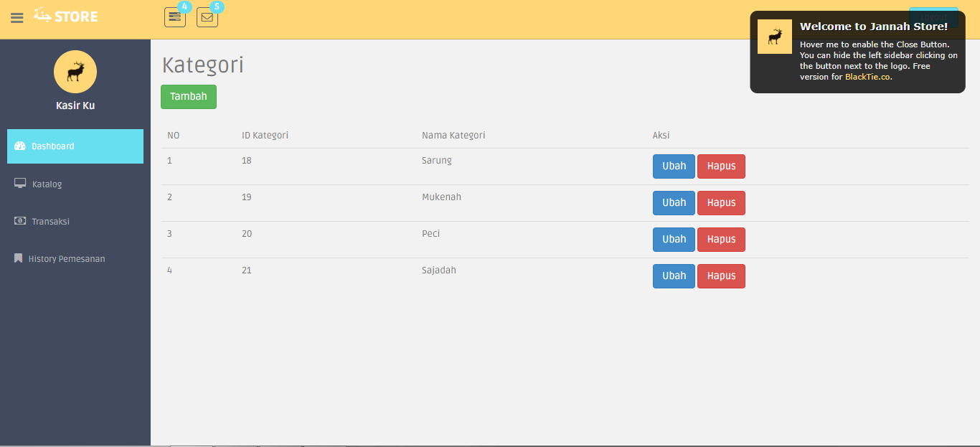Click the Nama Kategori column header
The width and height of the screenshot is (980, 447).
453,135
